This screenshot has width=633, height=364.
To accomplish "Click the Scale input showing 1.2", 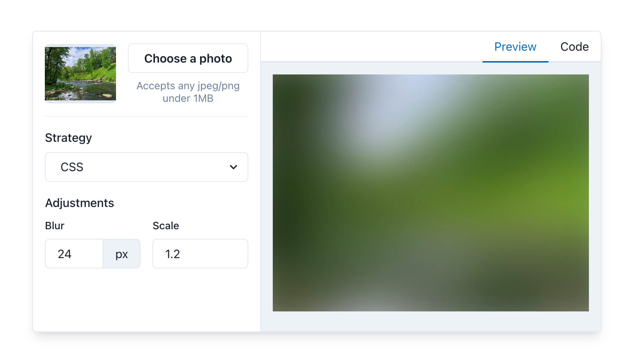I will pyautogui.click(x=200, y=254).
